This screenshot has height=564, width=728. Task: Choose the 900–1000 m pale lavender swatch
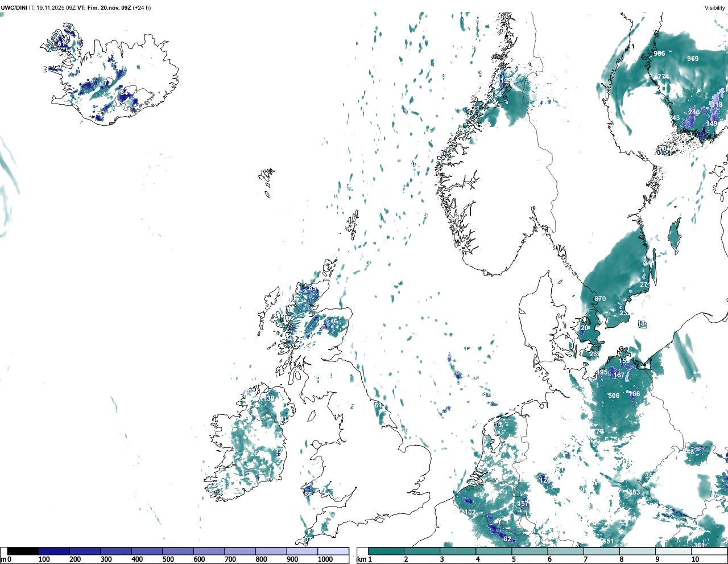pyautogui.click(x=302, y=551)
